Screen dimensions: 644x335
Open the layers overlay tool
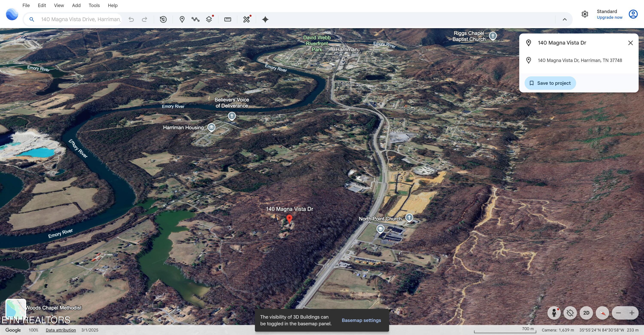(209, 19)
